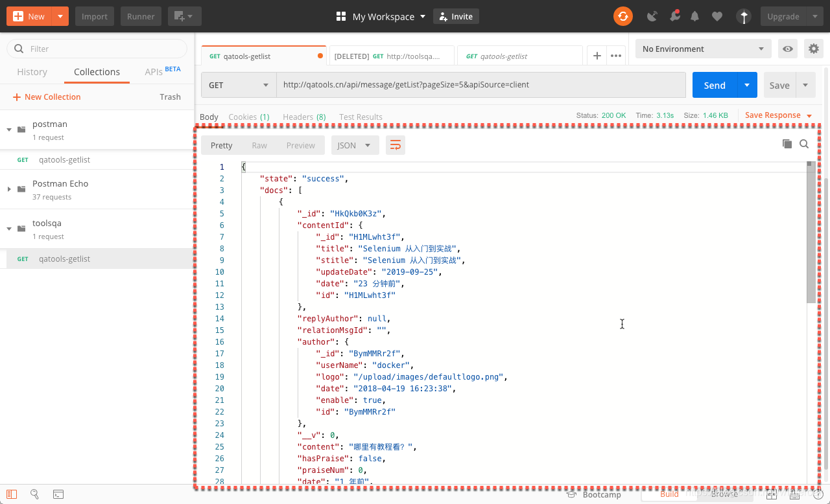Open the GET method dropdown
Screen dimensions: 830x504
pyautogui.click(x=239, y=85)
